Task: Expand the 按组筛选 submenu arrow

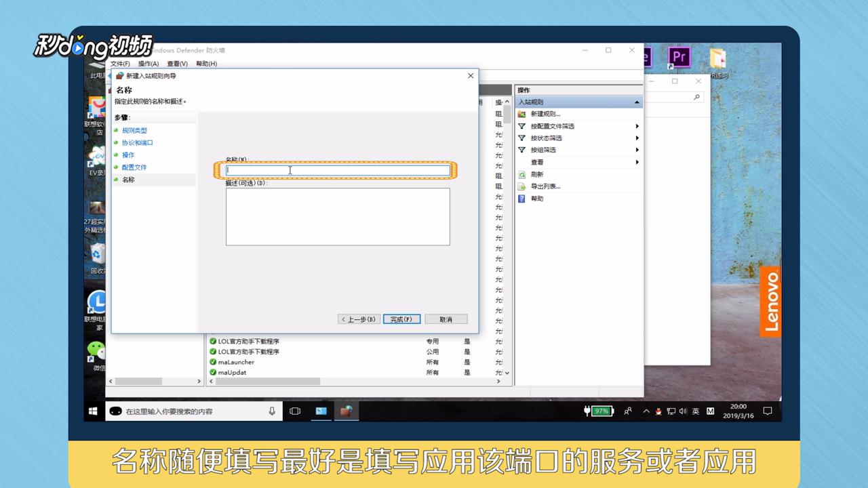Action: tap(637, 150)
